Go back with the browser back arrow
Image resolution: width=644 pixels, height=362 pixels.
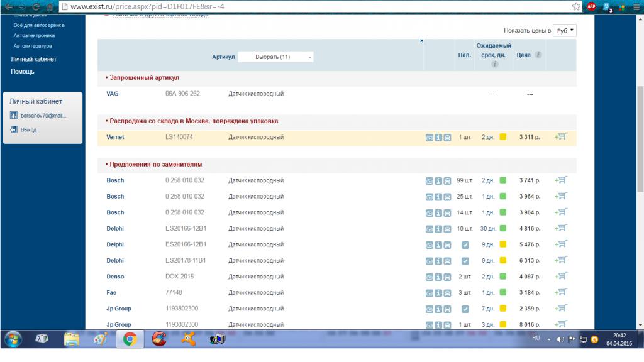tap(9, 6)
